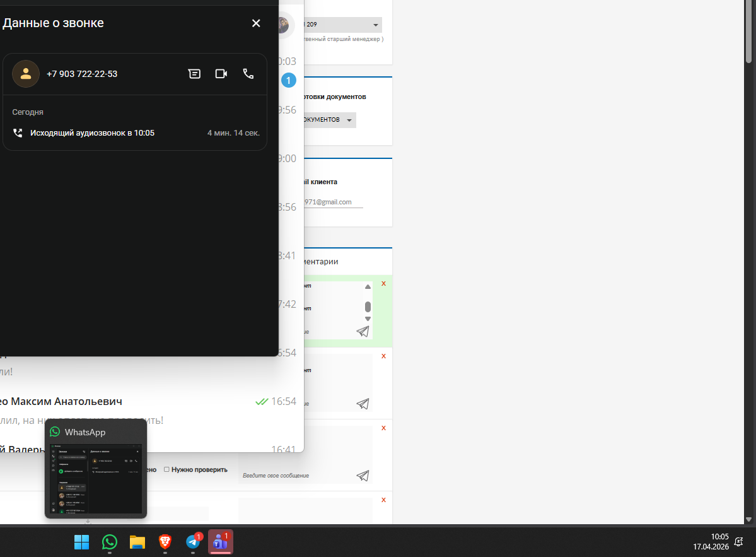Viewport: 756px width, 557px height.
Task: Delete the green-highlighted comment with red x
Action: click(x=384, y=284)
